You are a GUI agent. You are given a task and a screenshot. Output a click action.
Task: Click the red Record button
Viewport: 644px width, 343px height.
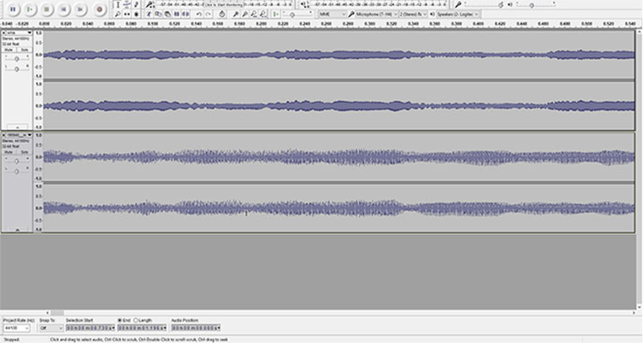pos(99,9)
